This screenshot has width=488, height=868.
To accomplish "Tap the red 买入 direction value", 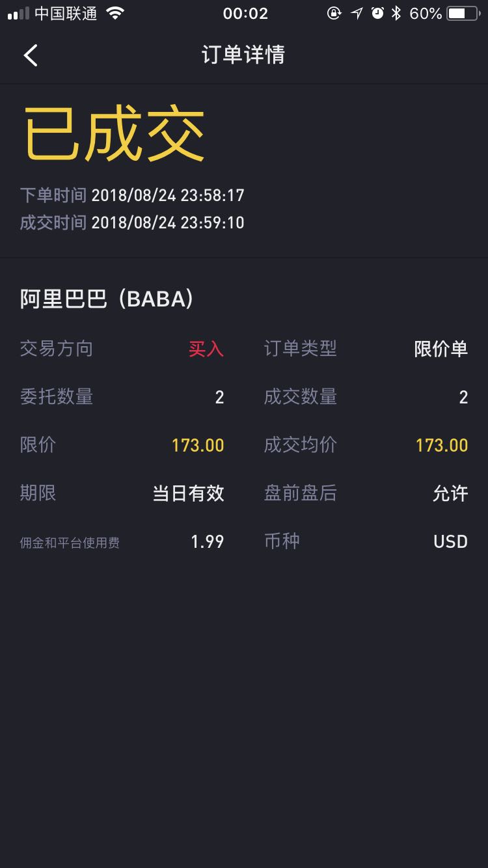I will pos(206,349).
